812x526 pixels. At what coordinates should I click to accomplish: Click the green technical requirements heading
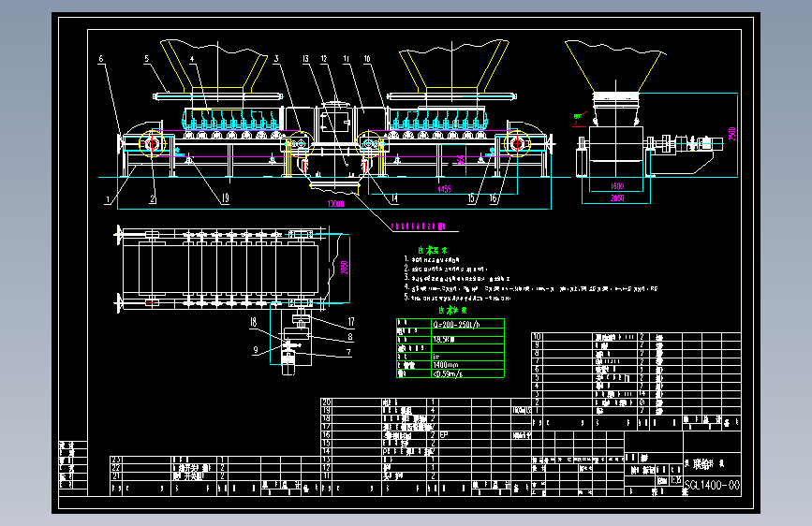pos(433,250)
